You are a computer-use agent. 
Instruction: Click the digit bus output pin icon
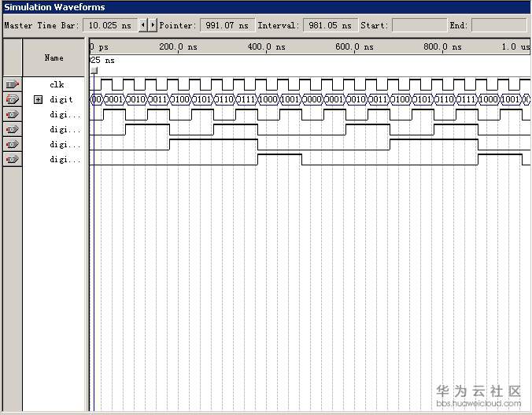(x=13, y=99)
